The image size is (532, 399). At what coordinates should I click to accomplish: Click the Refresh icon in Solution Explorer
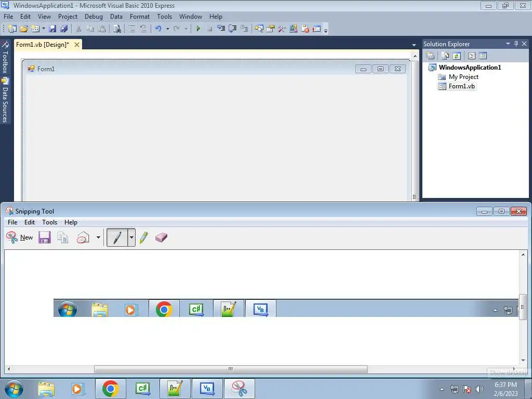457,56
